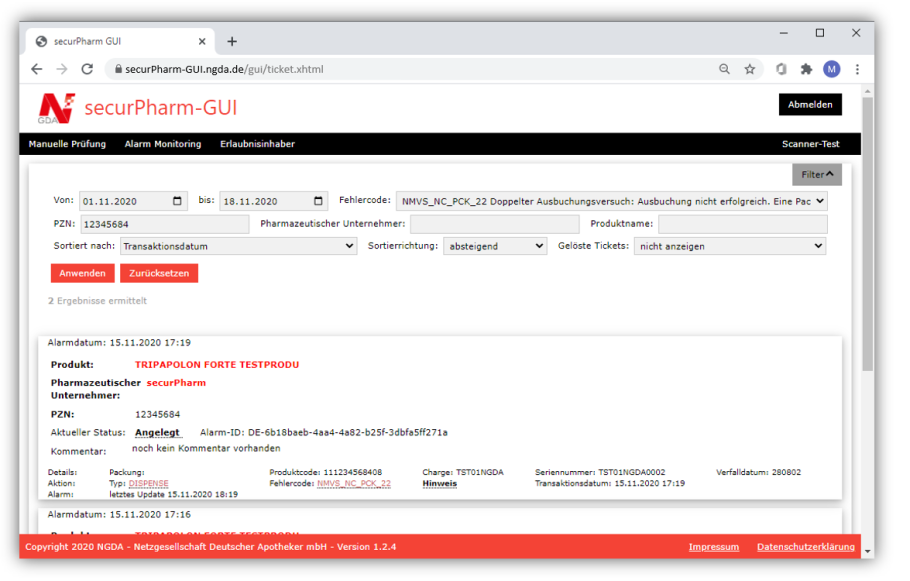Screen dimensions: 910x581
Task: Collapse the Filter panel
Action: (817, 175)
